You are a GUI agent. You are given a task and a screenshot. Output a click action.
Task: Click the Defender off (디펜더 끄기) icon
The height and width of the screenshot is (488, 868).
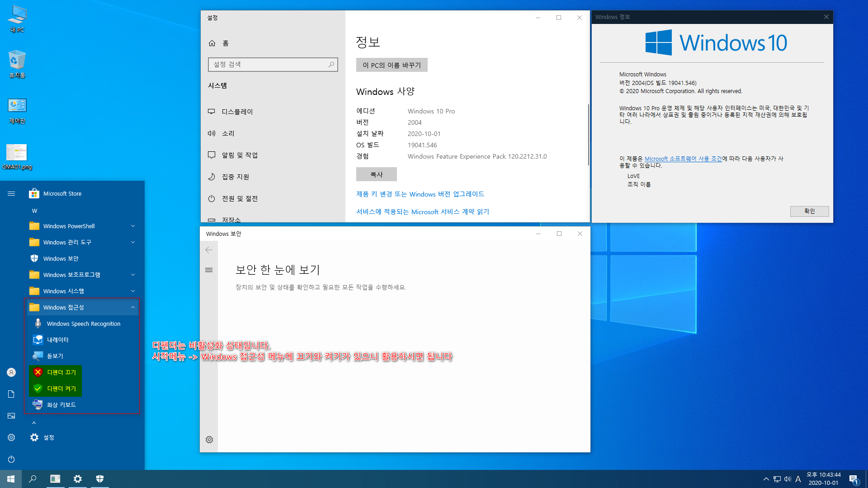click(x=38, y=372)
